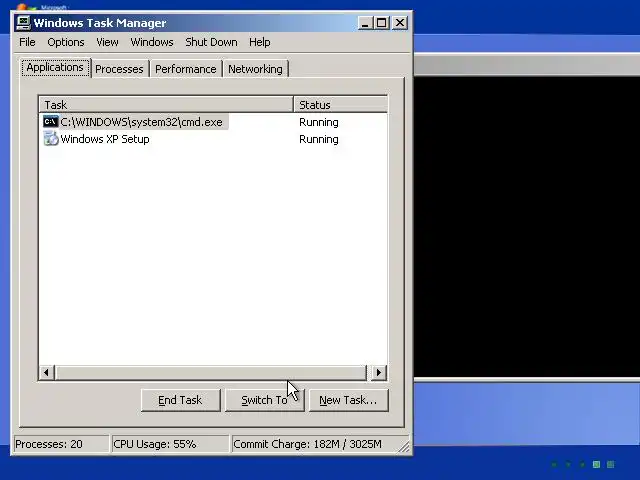Image resolution: width=640 pixels, height=480 pixels.
Task: Open the Shut Down menu
Action: click(x=211, y=42)
